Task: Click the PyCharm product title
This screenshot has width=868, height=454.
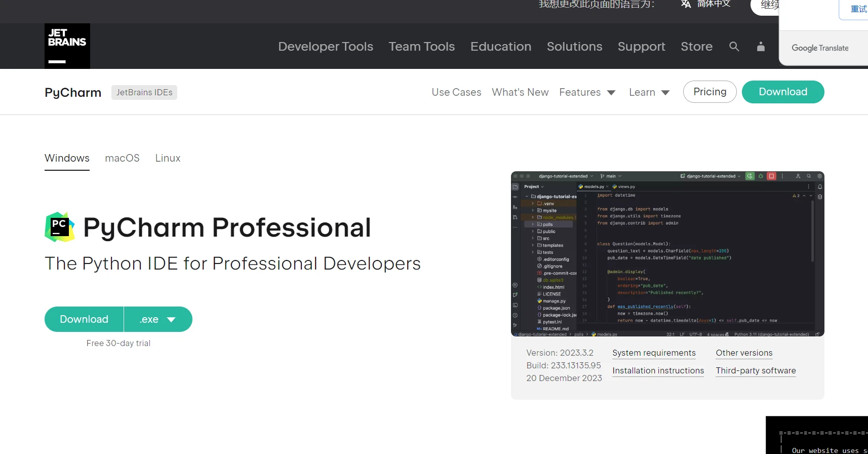Action: click(73, 92)
